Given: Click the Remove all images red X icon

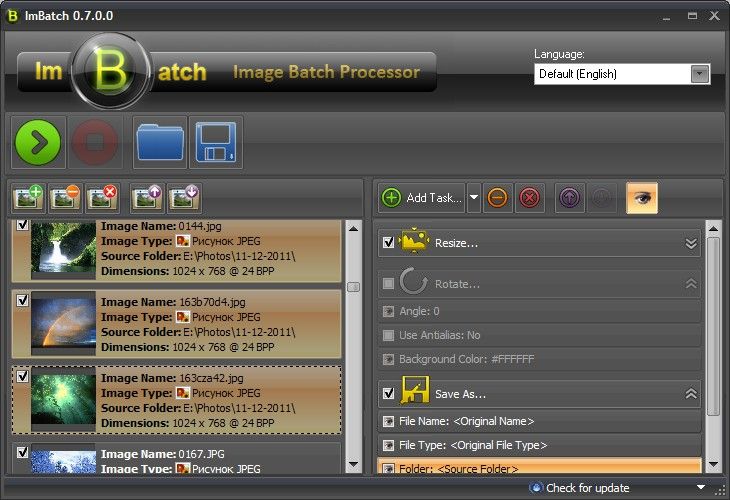Looking at the screenshot, I should point(102,197).
